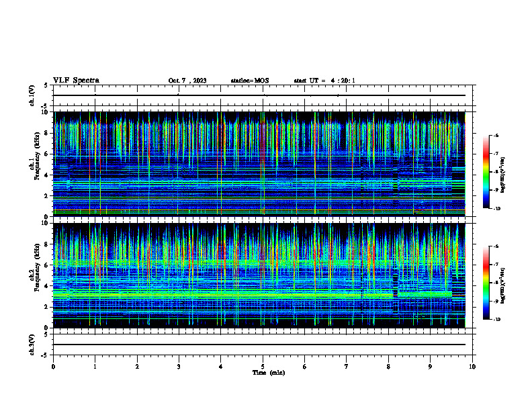The image size is (532, 411).
Task: Click time axis tick label "9"
Action: pos(430,367)
